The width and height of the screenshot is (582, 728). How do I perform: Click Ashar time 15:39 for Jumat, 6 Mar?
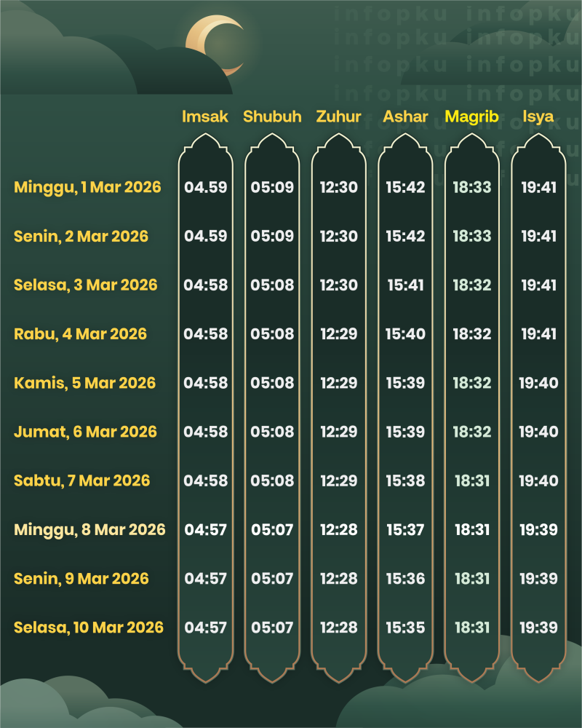tap(405, 432)
